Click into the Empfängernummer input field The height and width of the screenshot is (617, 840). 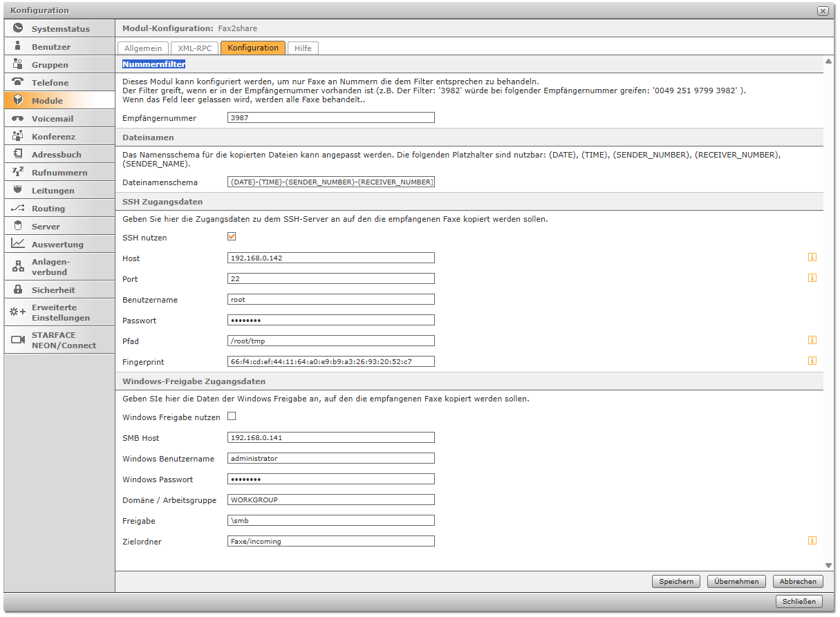click(330, 118)
